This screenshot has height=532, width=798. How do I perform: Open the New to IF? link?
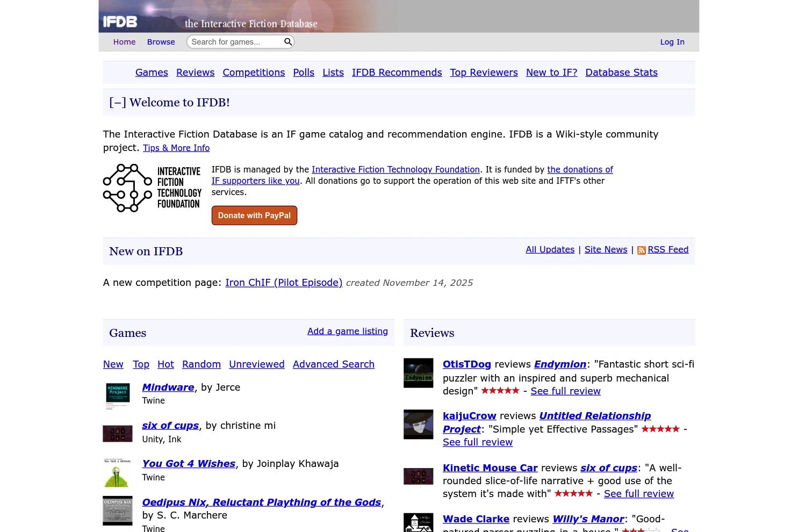551,73
